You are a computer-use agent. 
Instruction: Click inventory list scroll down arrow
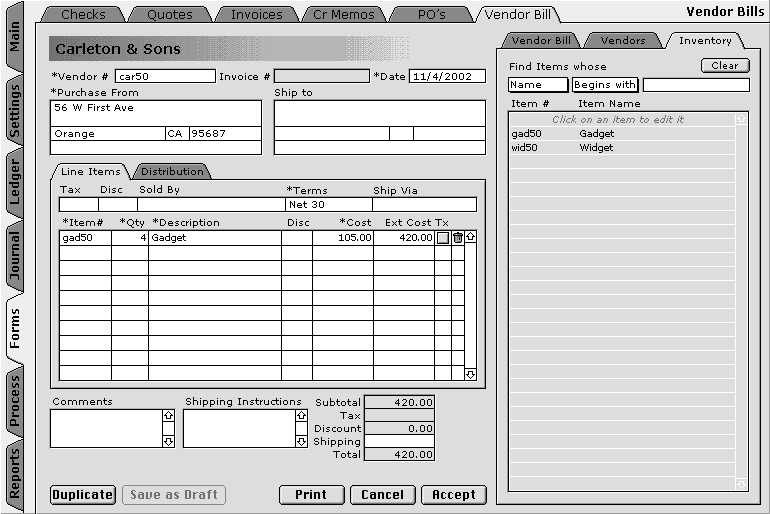point(741,485)
